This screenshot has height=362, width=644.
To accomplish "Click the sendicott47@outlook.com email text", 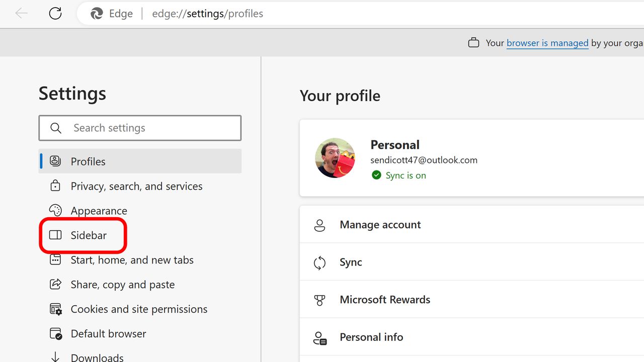I will pyautogui.click(x=424, y=160).
